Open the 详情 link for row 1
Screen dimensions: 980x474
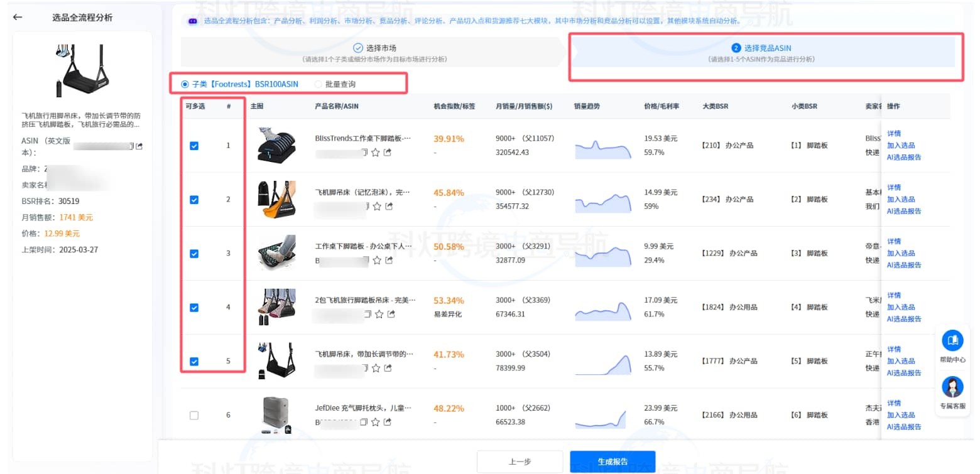895,133
